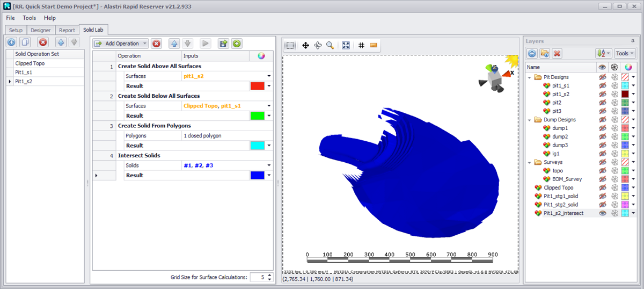Click the zoom-to-extents icon
The image size is (644, 289).
coord(346,46)
